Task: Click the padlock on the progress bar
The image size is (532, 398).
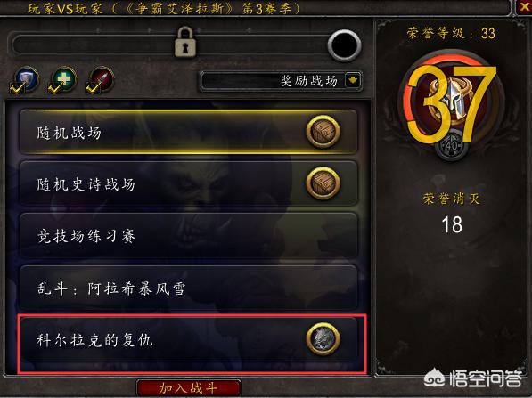Action: point(185,42)
